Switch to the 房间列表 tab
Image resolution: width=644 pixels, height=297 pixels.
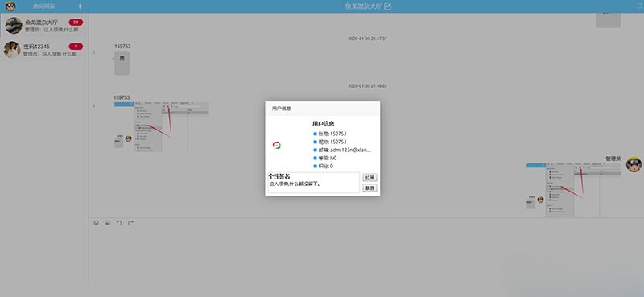(x=44, y=6)
